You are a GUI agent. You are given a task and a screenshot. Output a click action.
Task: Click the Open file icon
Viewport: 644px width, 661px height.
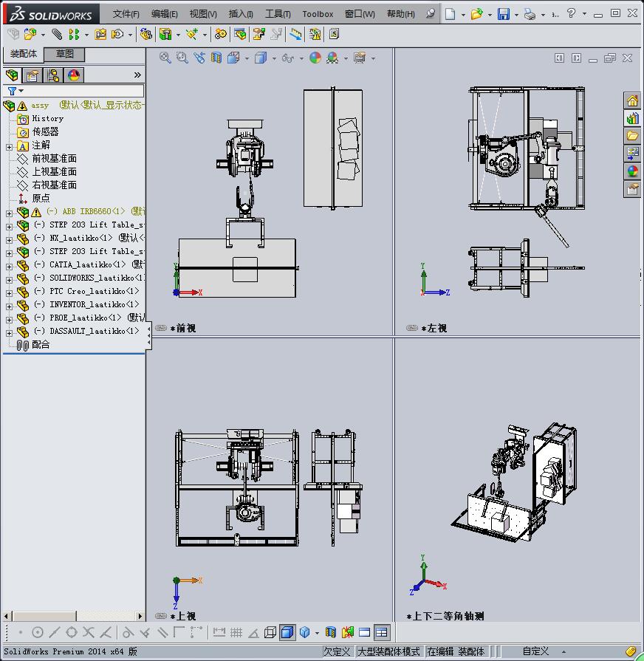point(476,14)
